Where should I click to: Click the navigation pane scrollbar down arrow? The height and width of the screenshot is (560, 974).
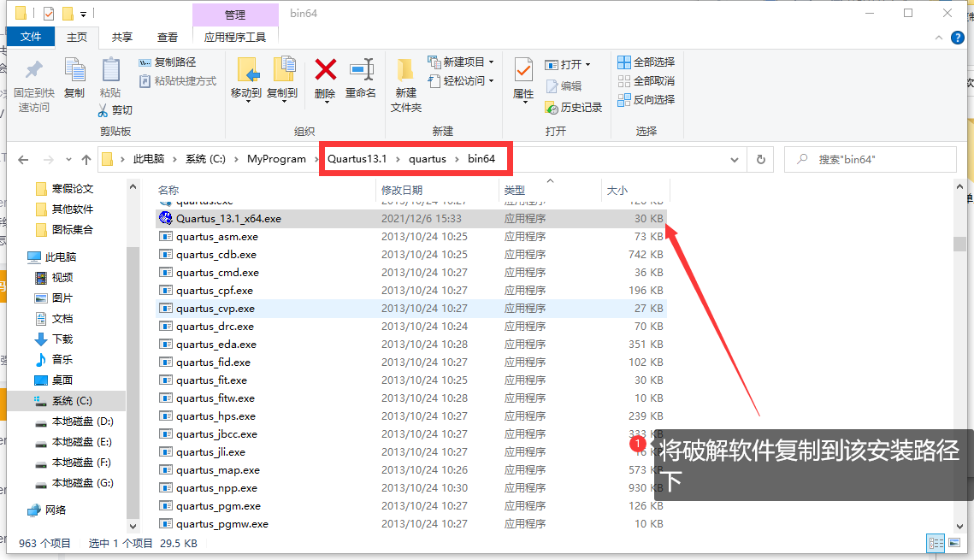133,526
